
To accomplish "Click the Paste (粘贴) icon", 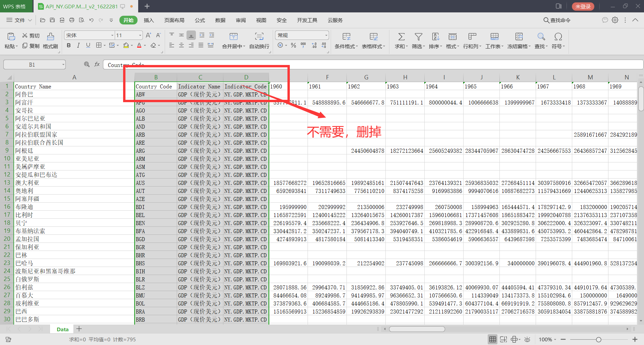I will point(11,37).
